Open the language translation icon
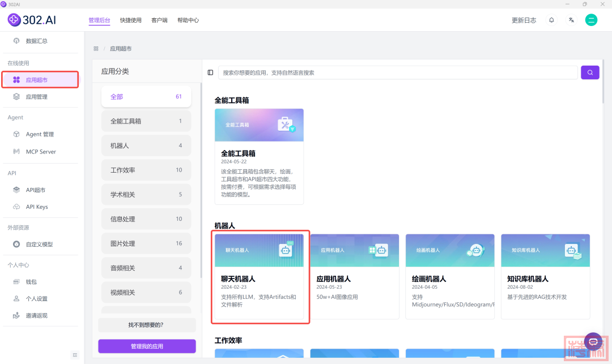Screen dimensions: 612x364 pos(571,20)
